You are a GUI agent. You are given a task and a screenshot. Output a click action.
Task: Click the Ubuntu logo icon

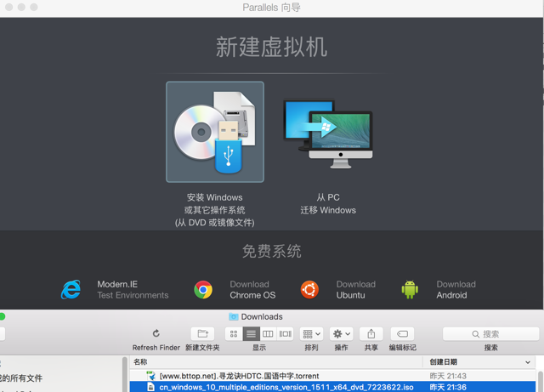(309, 290)
